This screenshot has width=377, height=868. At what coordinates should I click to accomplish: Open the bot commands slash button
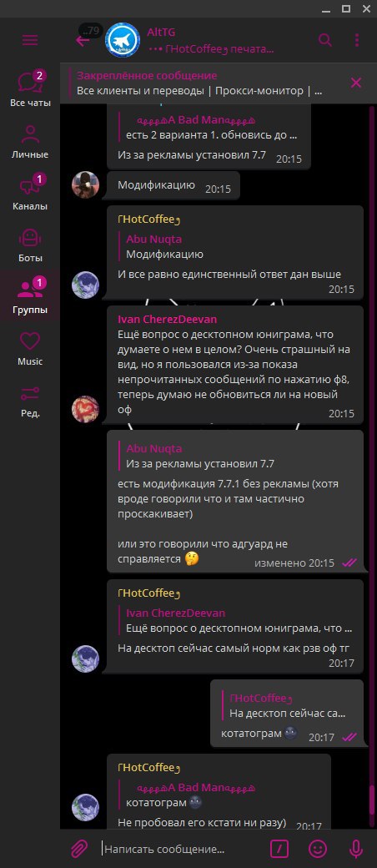[x=279, y=848]
